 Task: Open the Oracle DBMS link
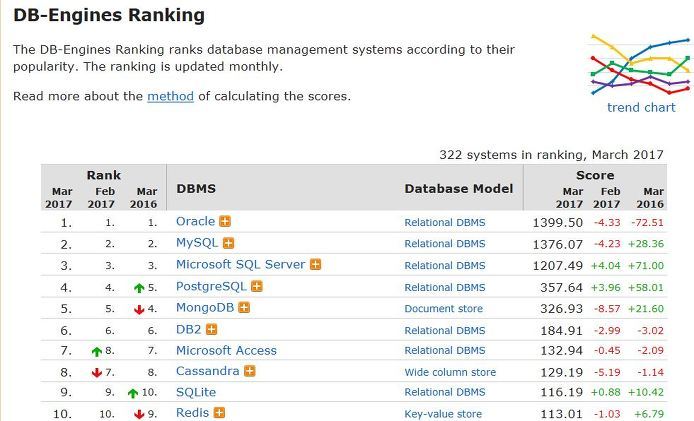click(195, 221)
